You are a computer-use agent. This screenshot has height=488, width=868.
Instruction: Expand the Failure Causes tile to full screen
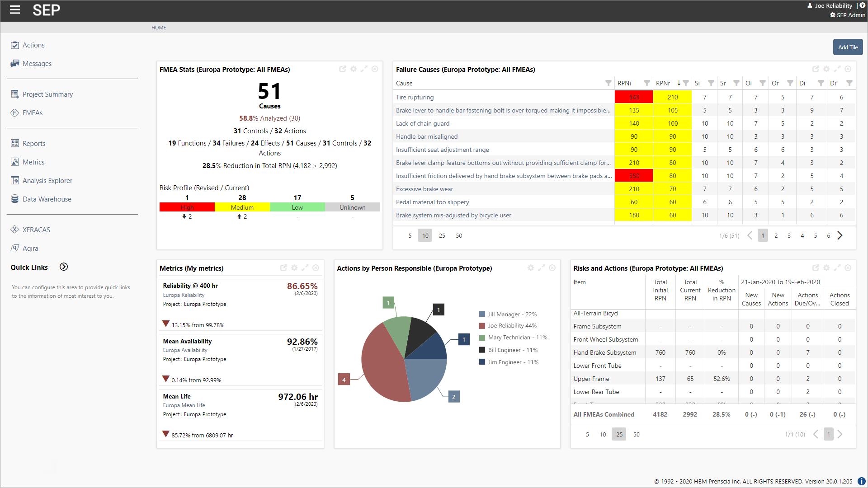point(837,69)
